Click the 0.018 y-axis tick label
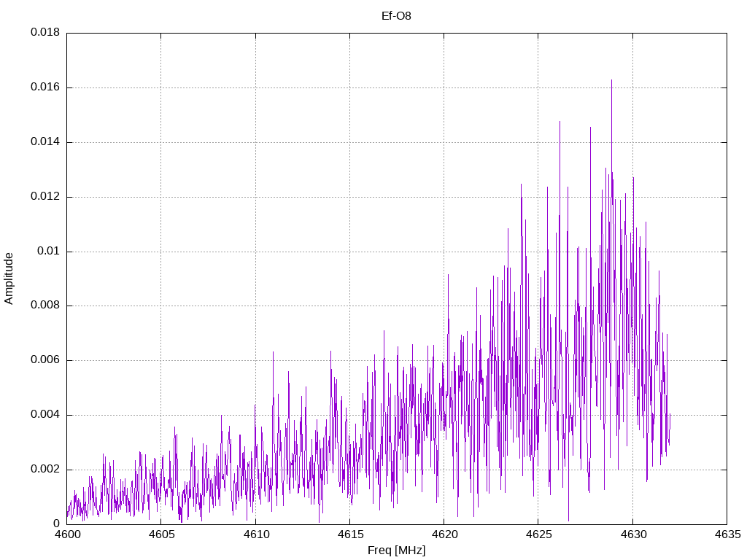The image size is (747, 560). [45, 32]
